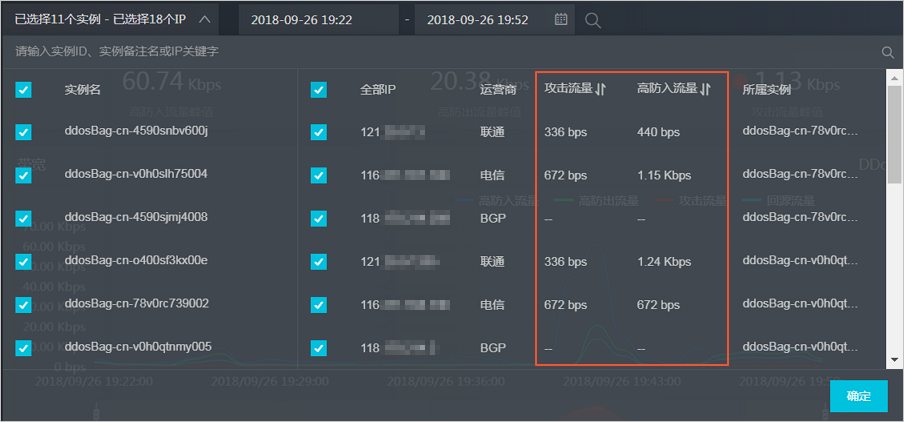Select instance name ddosBag-cn-4590sjmj4008

(x=136, y=217)
